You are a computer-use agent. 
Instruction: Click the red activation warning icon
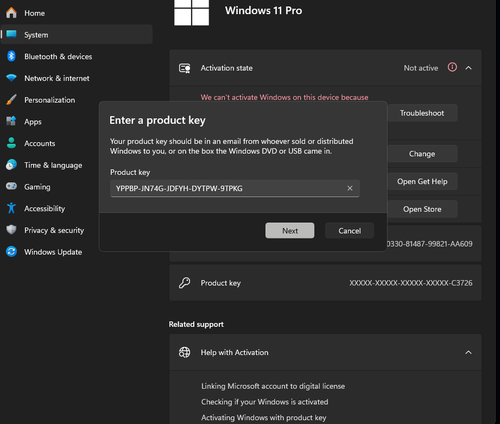pyautogui.click(x=452, y=67)
